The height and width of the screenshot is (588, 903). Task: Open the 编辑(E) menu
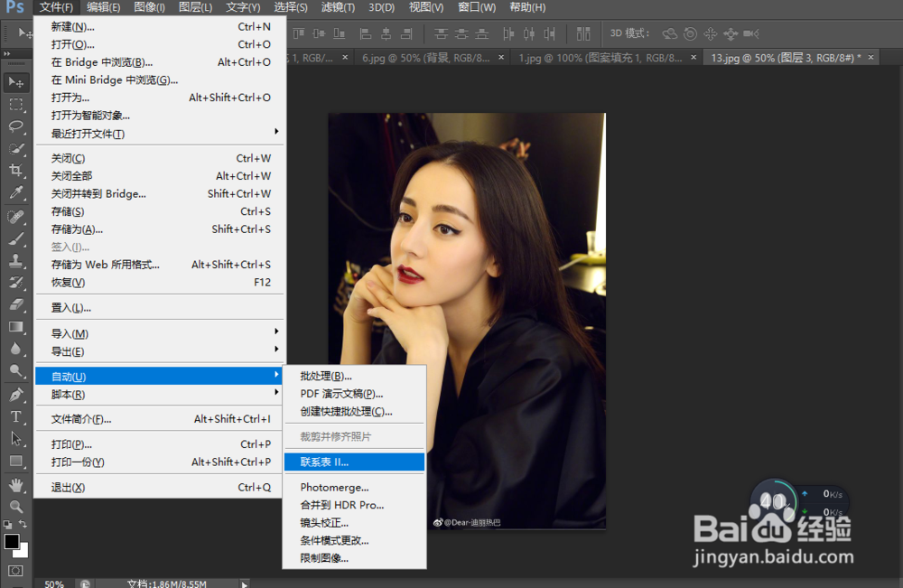[x=103, y=7]
